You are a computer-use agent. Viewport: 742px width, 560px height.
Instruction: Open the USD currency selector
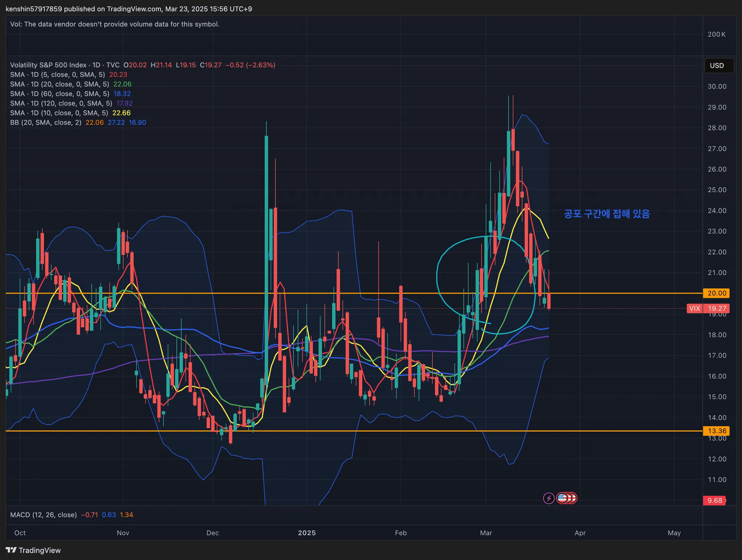pos(719,66)
